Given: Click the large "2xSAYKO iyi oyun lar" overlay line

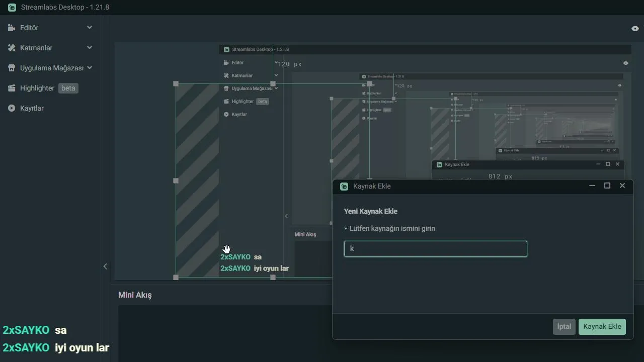Looking at the screenshot, I should point(56,348).
